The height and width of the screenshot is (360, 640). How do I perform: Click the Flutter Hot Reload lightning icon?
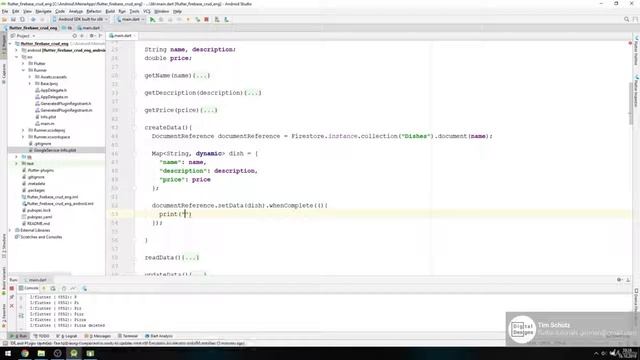[188, 19]
